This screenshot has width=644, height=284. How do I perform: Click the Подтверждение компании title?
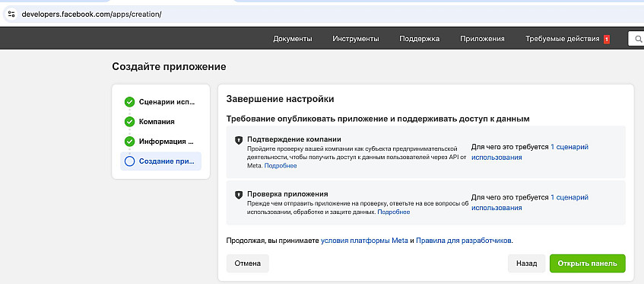(294, 139)
